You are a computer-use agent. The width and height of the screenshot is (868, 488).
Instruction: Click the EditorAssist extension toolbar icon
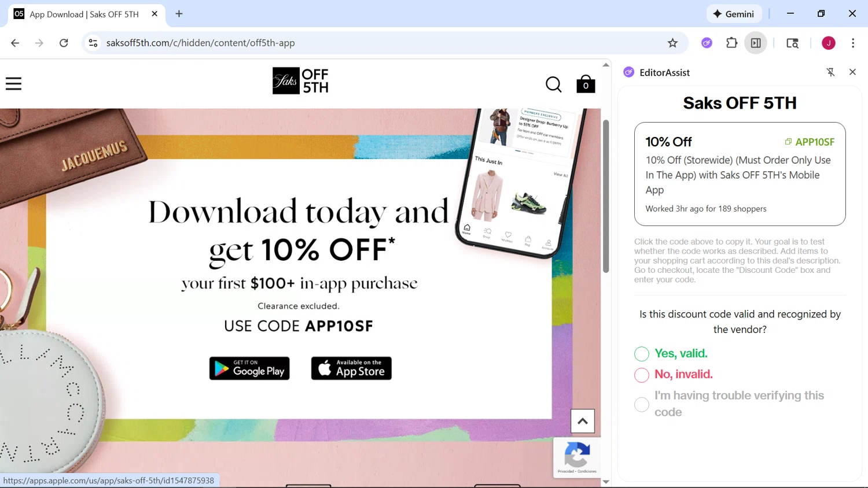pos(707,43)
